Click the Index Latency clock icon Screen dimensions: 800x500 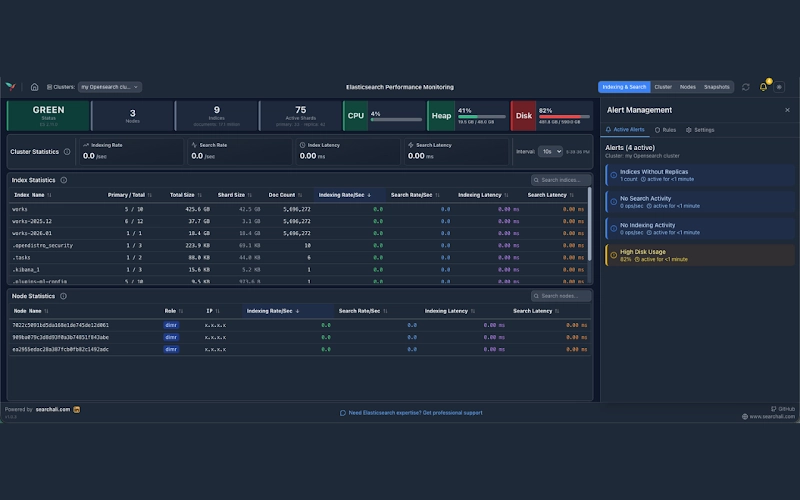pyautogui.click(x=303, y=145)
